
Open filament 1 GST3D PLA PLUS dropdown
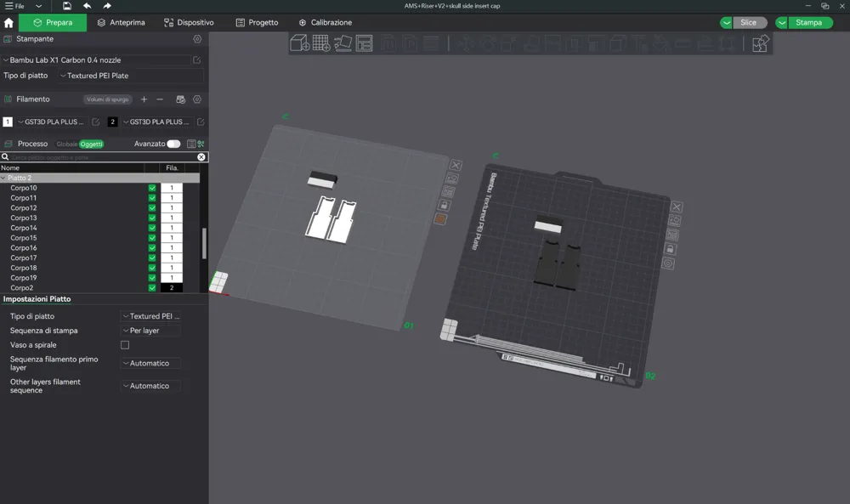52,122
